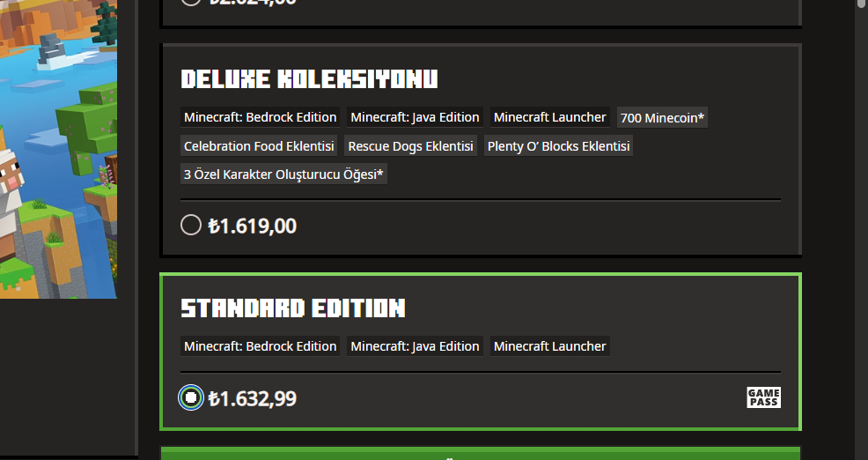Click the 3 Özel Karakter Oluşturucu Öğesi* tag
Image resolution: width=868 pixels, height=460 pixels.
[x=283, y=174]
